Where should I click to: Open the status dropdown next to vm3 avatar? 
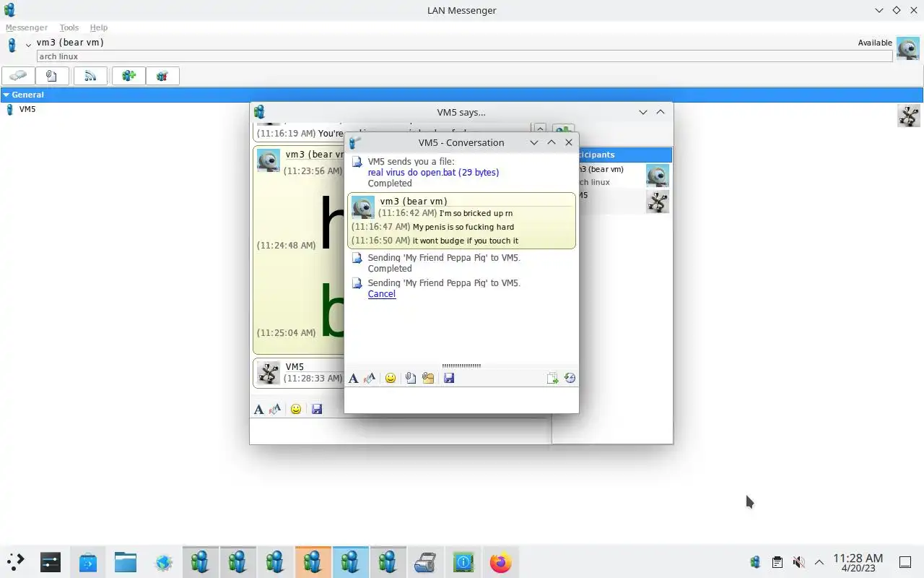(x=28, y=46)
